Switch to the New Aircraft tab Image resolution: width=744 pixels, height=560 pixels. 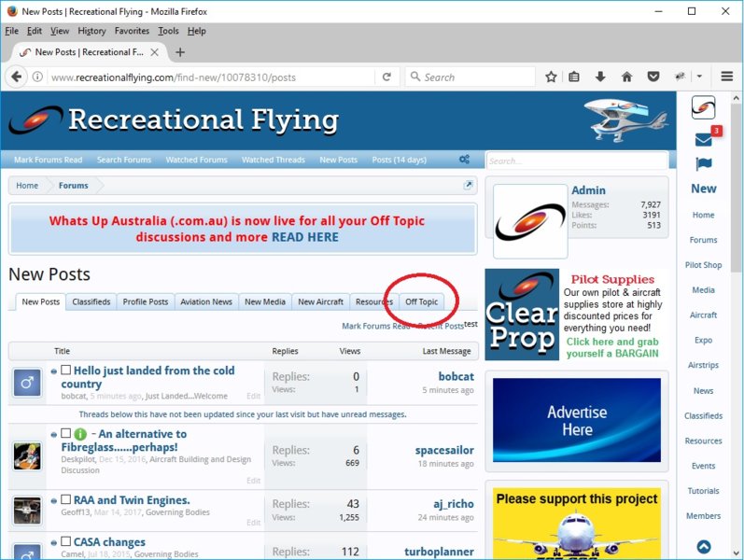[321, 301]
